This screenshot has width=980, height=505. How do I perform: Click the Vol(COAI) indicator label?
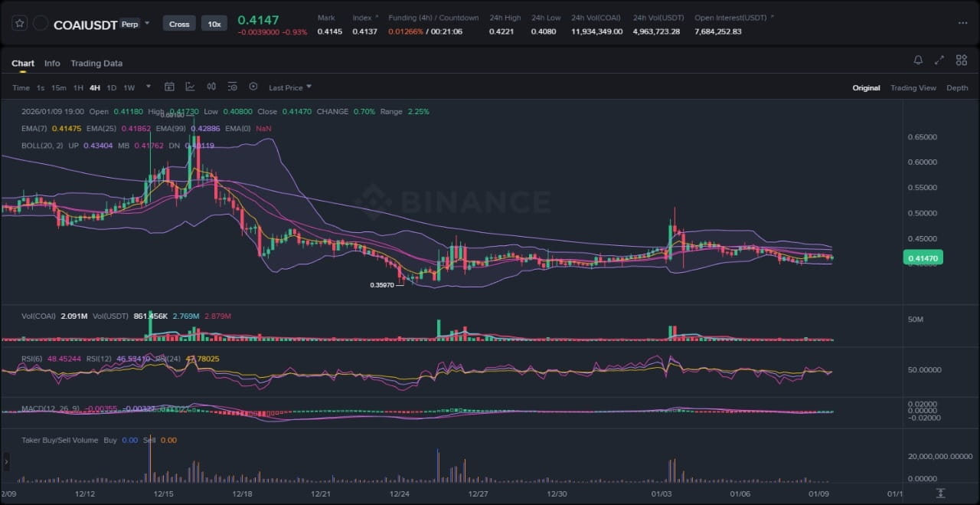[x=38, y=316]
